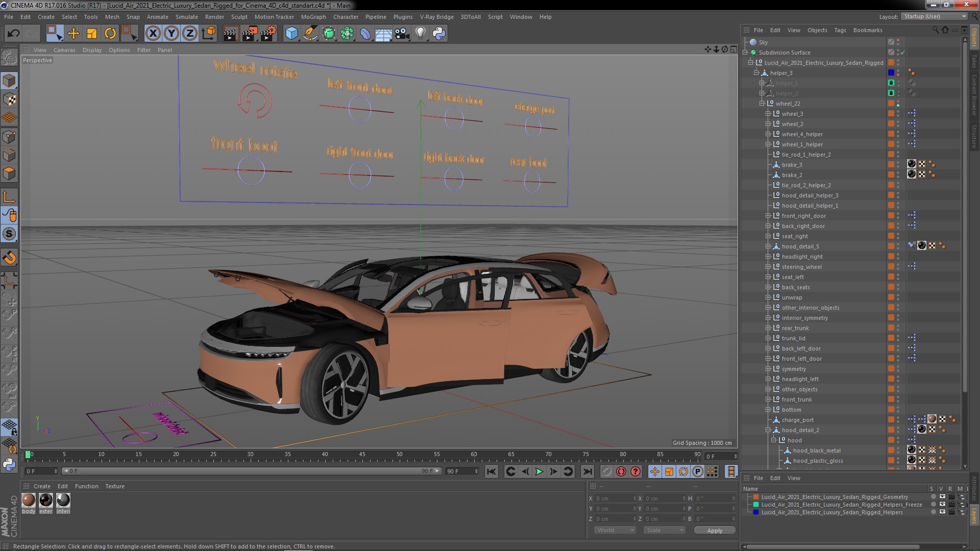The image size is (980, 551).
Task: Select the hood_black_metal object
Action: point(816,450)
